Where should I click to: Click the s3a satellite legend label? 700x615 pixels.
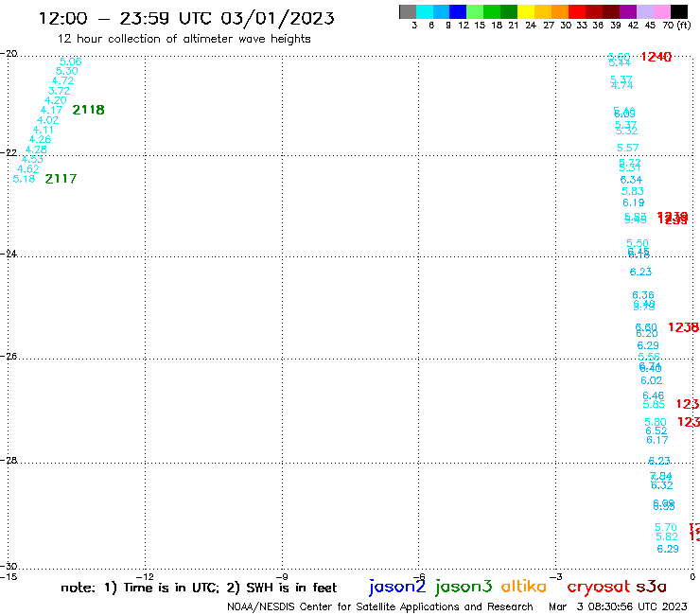coord(652,587)
